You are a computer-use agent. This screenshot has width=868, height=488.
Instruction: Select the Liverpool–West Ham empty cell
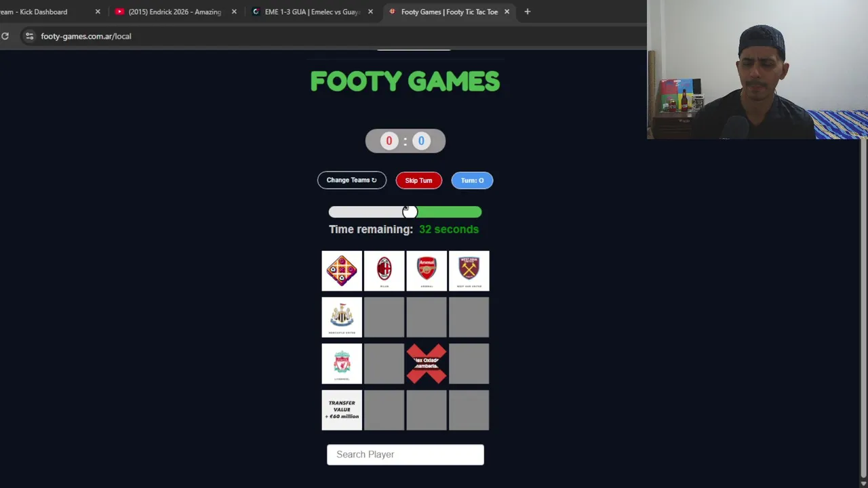tap(469, 363)
